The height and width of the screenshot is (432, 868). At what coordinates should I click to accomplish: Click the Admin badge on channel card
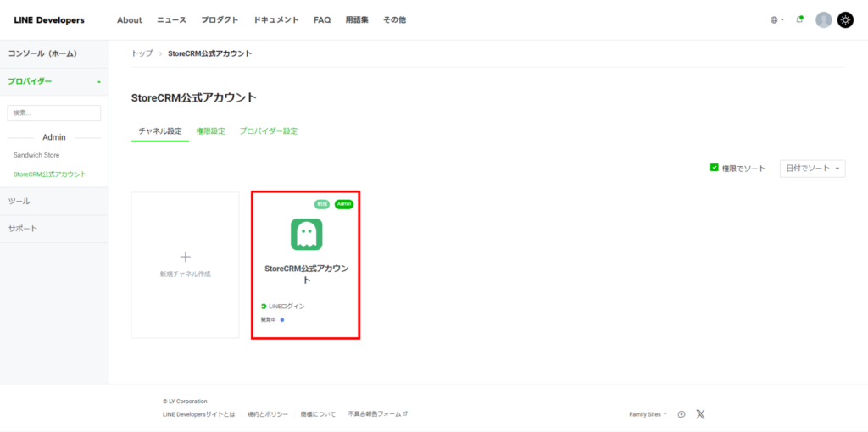click(x=344, y=204)
